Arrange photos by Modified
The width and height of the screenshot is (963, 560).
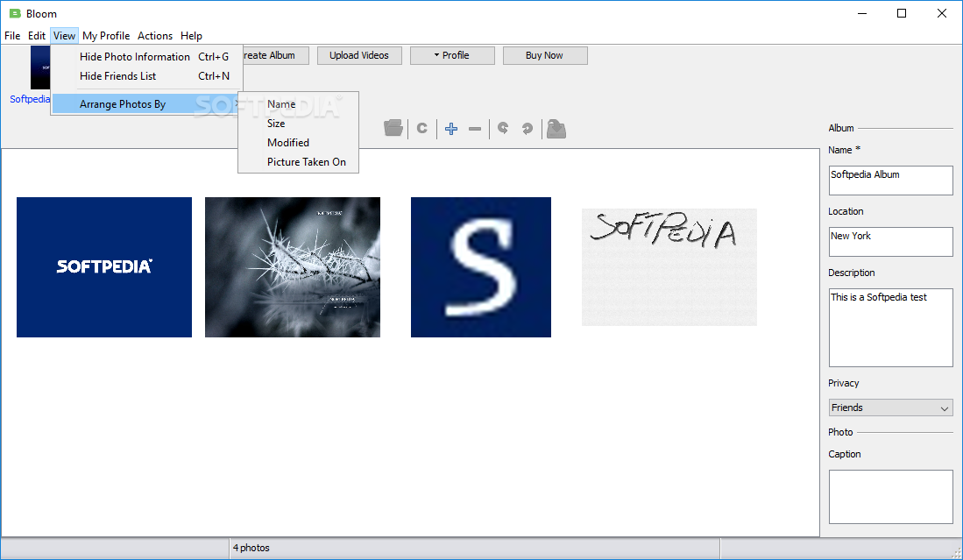point(299,143)
